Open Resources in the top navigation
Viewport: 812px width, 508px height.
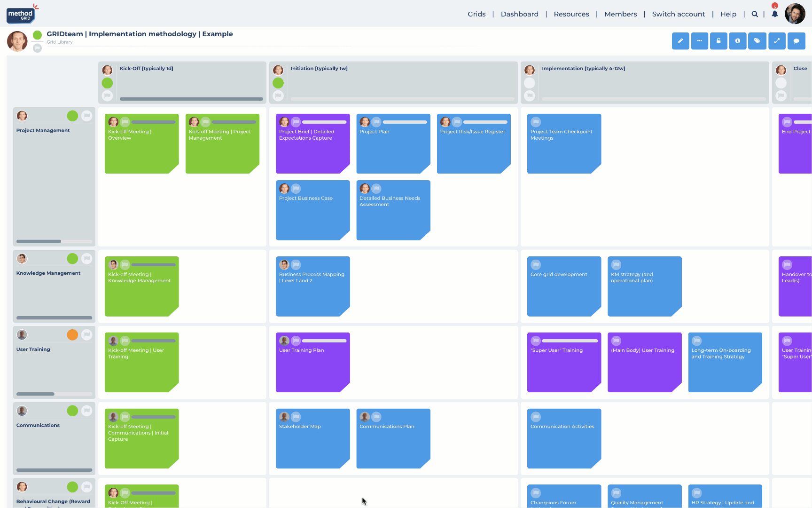point(571,14)
